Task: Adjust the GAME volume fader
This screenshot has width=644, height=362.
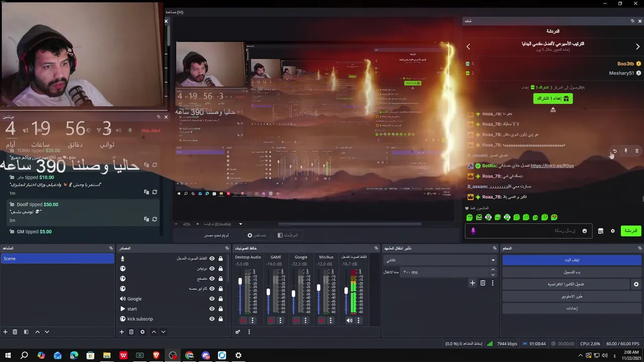Action: coord(268,292)
